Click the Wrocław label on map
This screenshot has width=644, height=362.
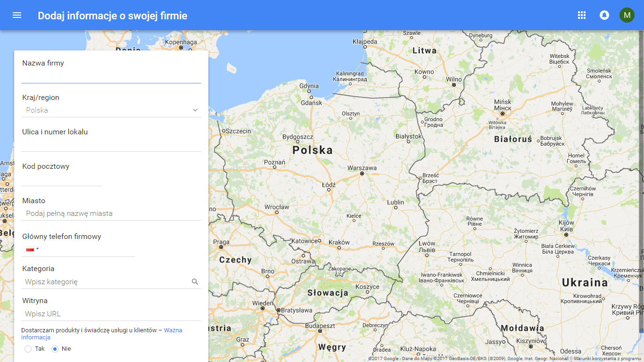[277, 207]
